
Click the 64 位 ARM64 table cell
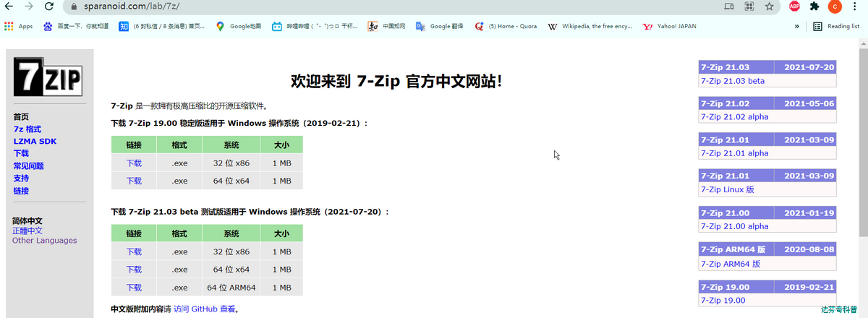pos(231,287)
